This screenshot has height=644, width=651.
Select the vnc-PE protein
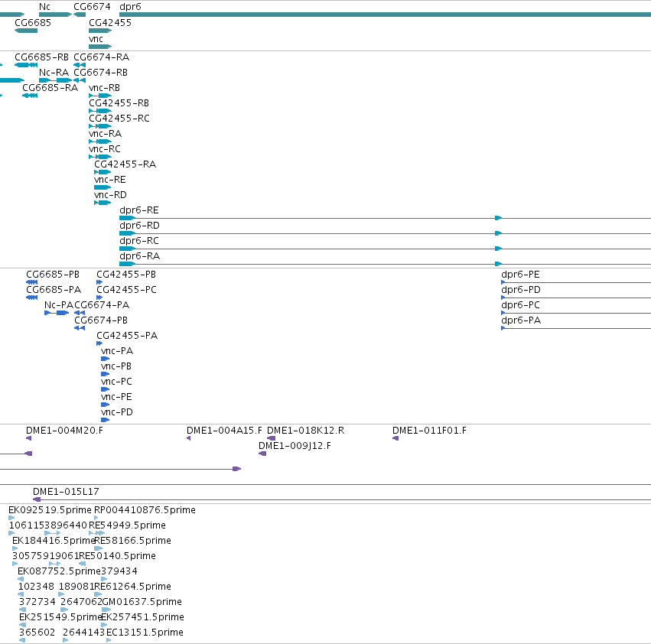(117, 398)
